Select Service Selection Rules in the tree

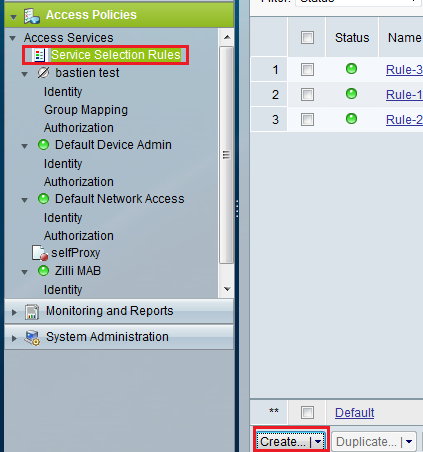(x=116, y=55)
